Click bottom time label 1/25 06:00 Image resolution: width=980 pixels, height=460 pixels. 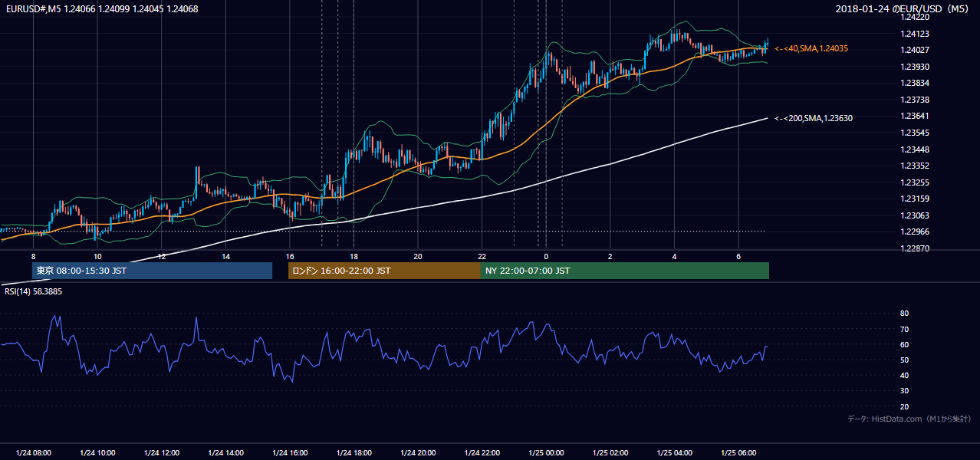pos(738,453)
